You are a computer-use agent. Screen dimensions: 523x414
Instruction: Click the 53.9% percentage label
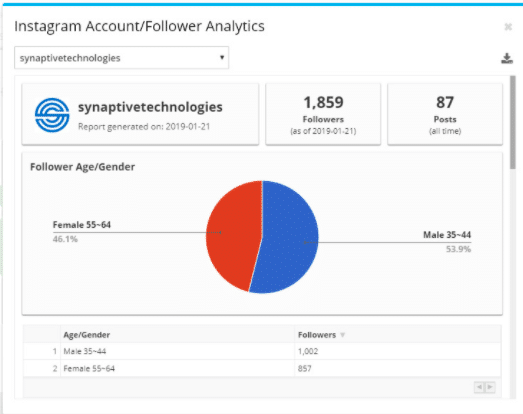459,249
